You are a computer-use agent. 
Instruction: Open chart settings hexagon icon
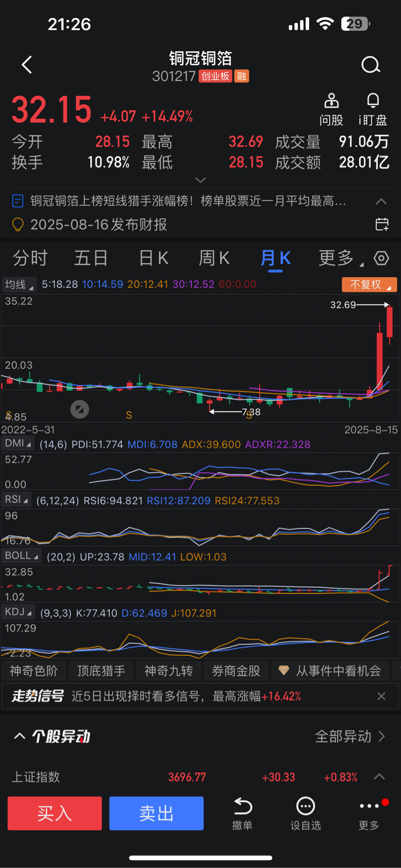point(382,258)
